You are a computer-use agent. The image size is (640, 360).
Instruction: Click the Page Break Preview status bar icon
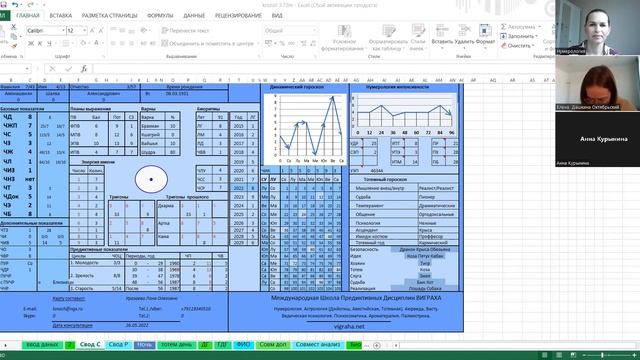pos(573,355)
